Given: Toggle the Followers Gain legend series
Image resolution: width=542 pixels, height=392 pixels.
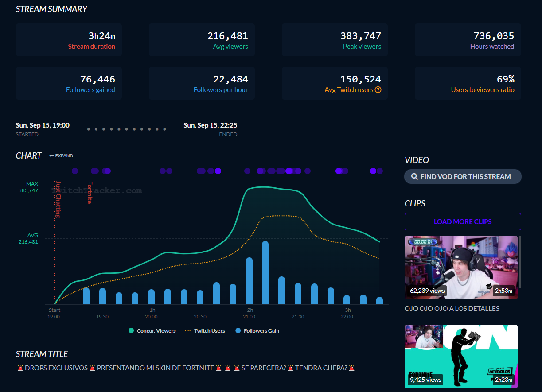Looking at the screenshot, I should coord(257,331).
